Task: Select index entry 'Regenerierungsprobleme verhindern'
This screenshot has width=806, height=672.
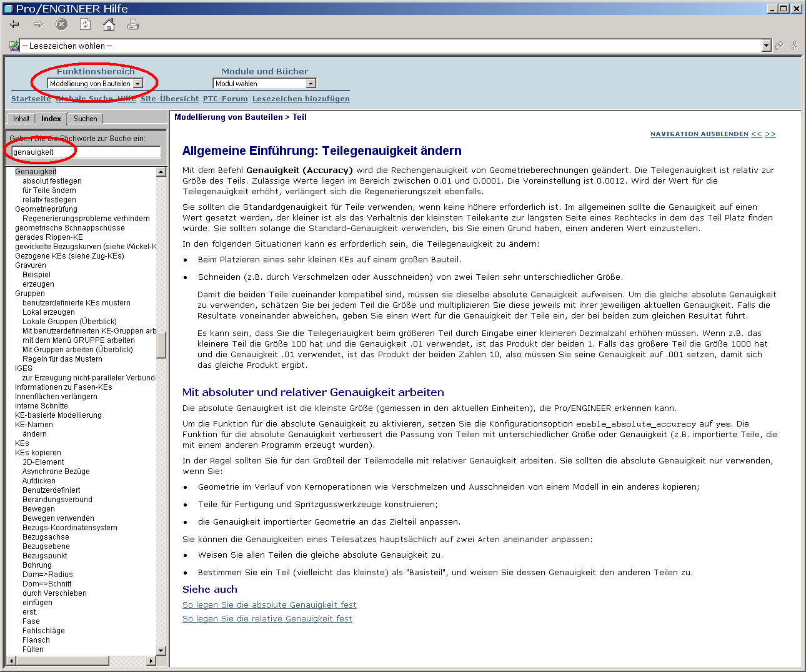Action: [x=86, y=219]
